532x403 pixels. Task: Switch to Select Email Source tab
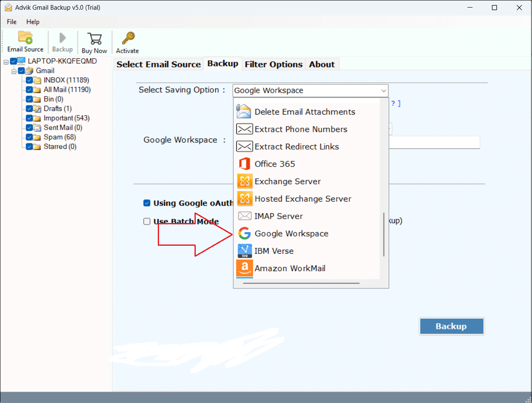(159, 64)
